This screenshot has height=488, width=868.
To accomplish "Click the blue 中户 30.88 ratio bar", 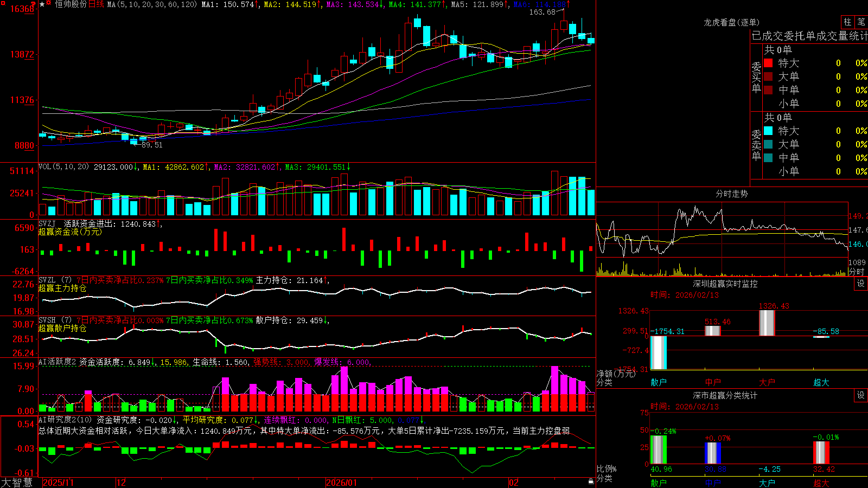I will [713, 453].
